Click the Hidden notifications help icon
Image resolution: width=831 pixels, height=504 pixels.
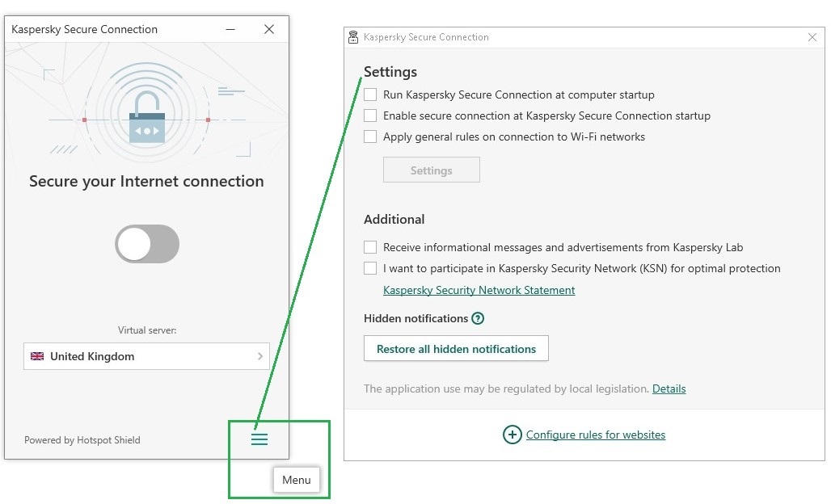click(478, 319)
